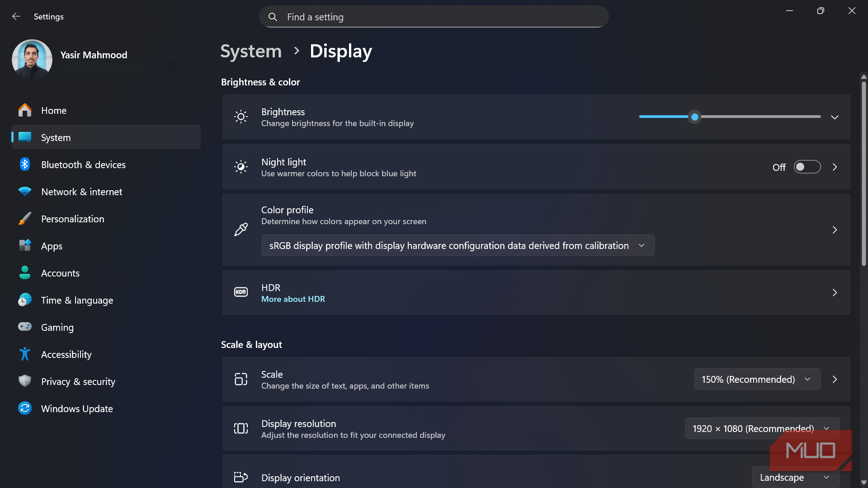Click the Personalization paintbrush icon

tap(25, 219)
